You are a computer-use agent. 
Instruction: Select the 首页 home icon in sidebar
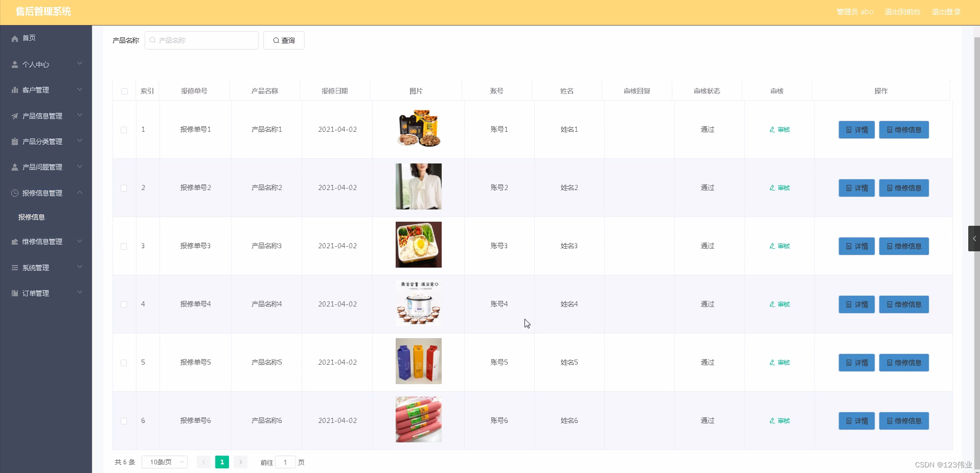pos(14,38)
